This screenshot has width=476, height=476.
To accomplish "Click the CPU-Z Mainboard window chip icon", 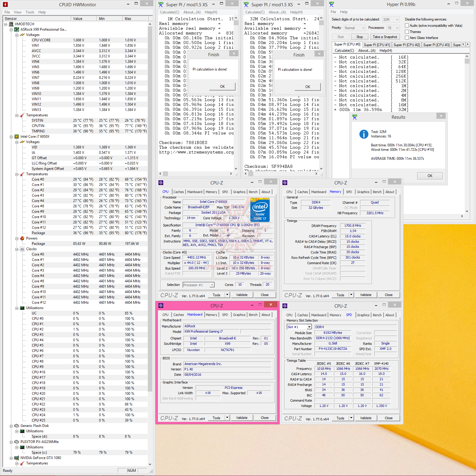I will (x=161, y=306).
